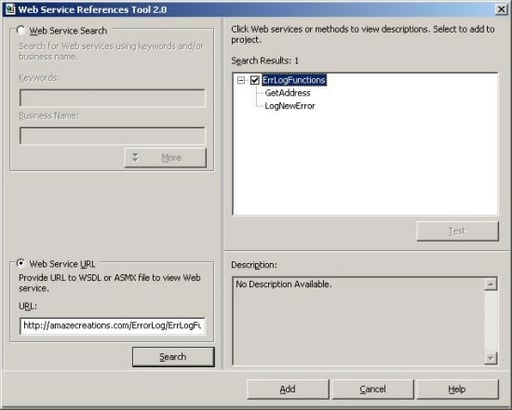Click the description scrollbar down arrow

(x=491, y=358)
